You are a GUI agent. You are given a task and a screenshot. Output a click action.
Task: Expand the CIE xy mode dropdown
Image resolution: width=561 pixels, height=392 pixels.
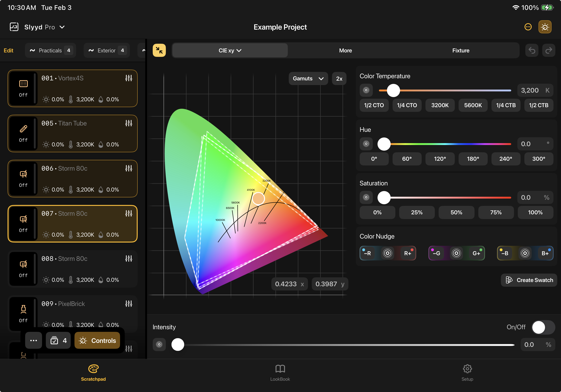[x=230, y=51]
